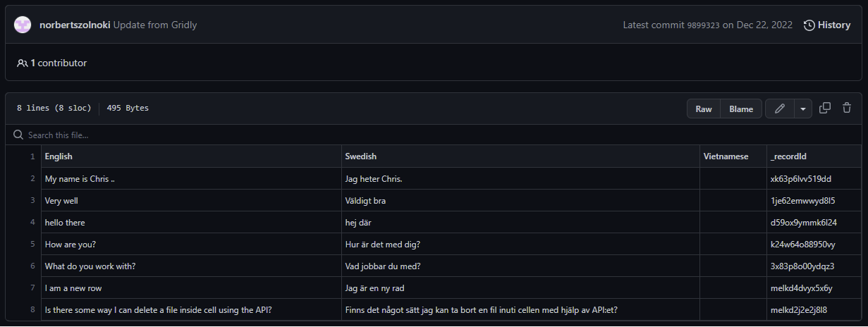Image resolution: width=868 pixels, height=327 pixels.
Task: Click the _recordId column header
Action: [x=789, y=156]
